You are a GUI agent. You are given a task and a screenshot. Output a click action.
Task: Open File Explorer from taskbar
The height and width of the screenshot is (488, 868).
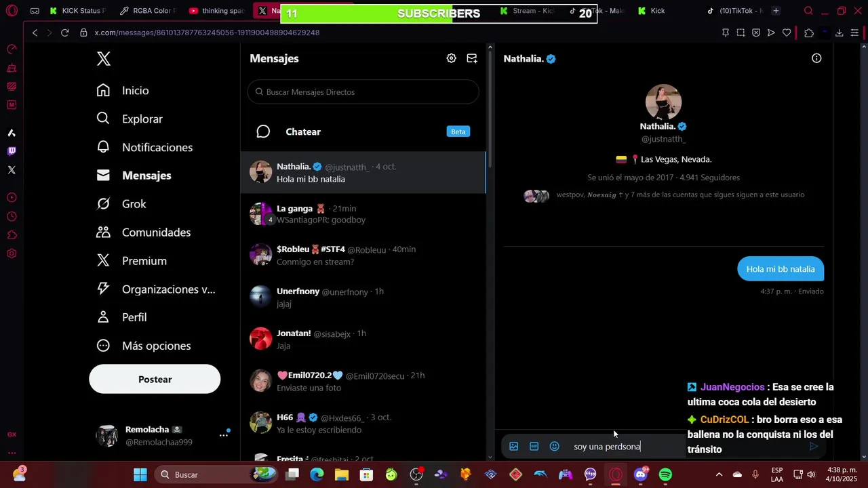tap(342, 474)
